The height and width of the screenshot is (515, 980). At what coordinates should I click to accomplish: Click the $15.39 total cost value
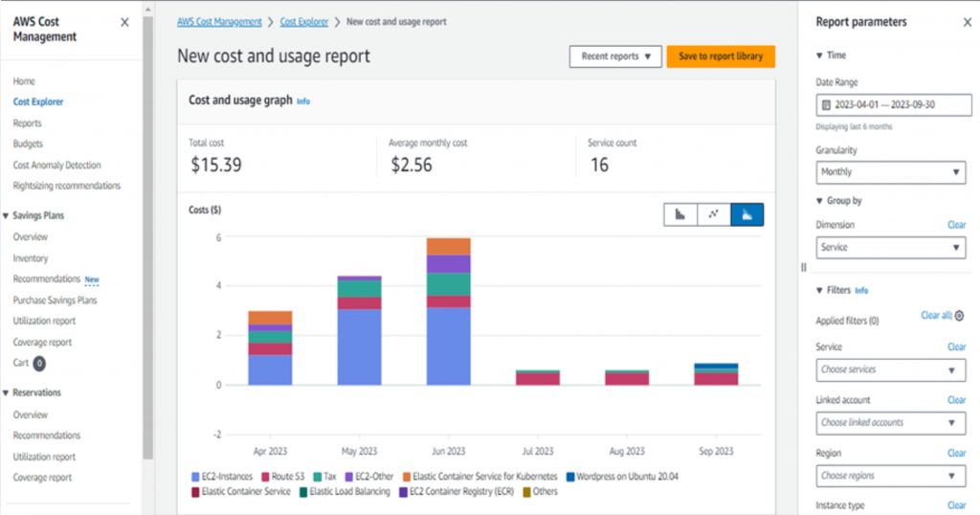pyautogui.click(x=216, y=165)
